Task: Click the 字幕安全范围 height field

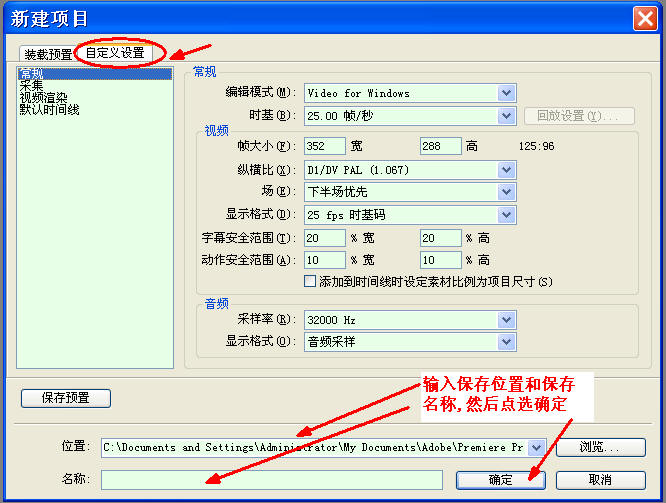Action: (440, 238)
